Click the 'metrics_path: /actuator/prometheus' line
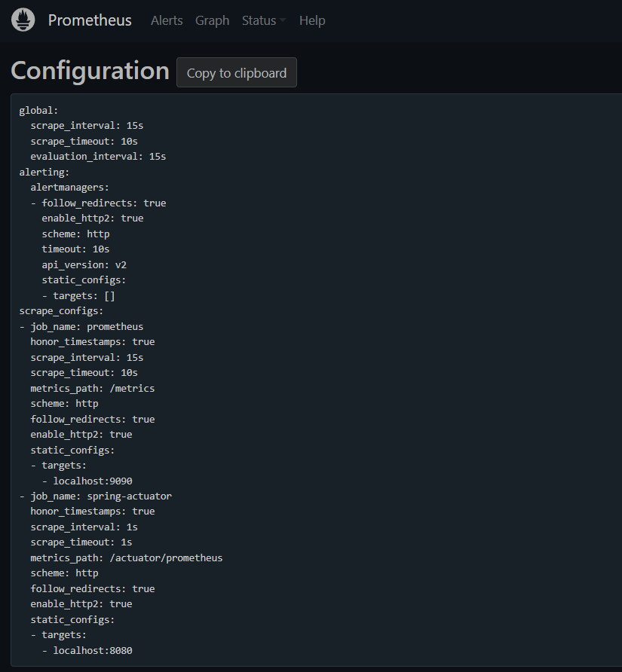The height and width of the screenshot is (672, 622). (x=127, y=558)
